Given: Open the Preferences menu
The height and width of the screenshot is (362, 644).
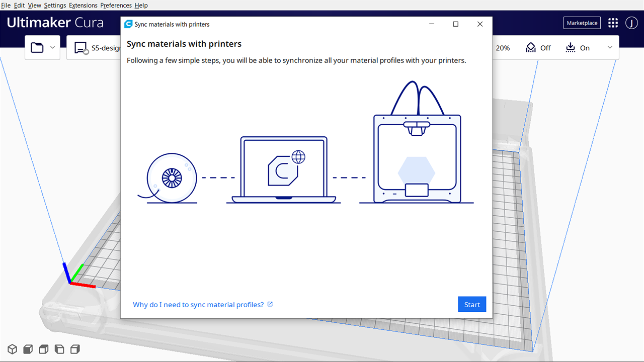Looking at the screenshot, I should pos(116,6).
